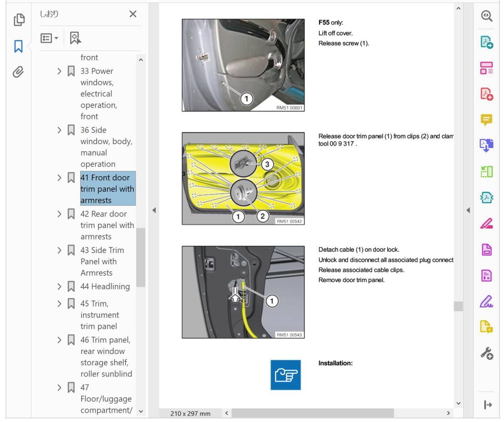Open the magnifier search tool in right pane
Image resolution: width=504 pixels, height=422 pixels.
pyautogui.click(x=487, y=16)
